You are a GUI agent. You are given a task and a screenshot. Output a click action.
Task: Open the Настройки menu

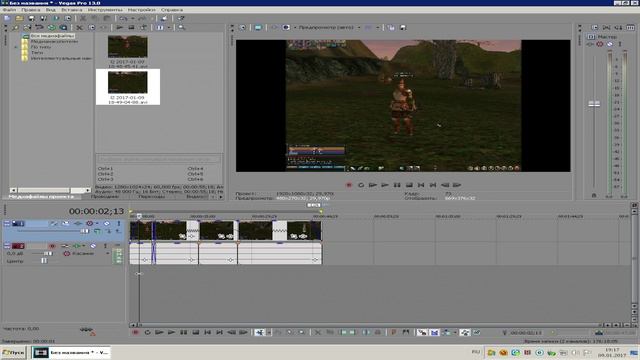point(141,10)
